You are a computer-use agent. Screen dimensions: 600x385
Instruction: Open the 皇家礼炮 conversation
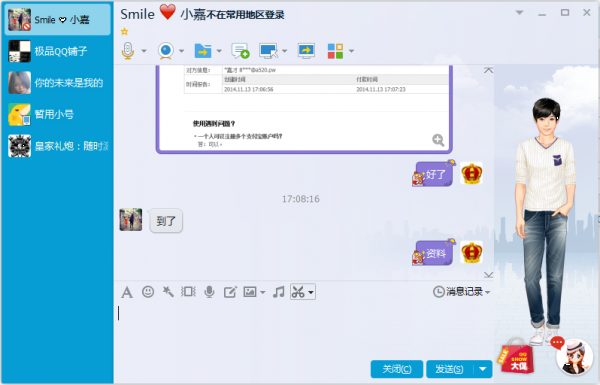57,146
